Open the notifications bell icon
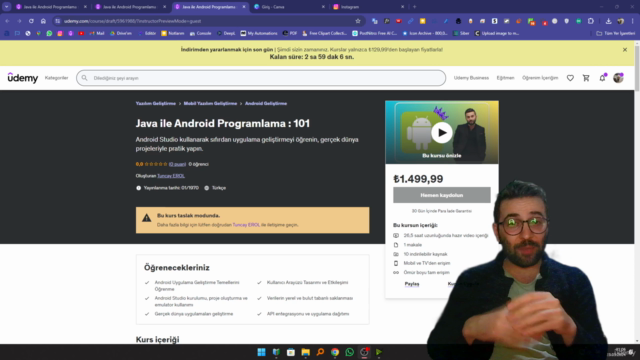 602,78
